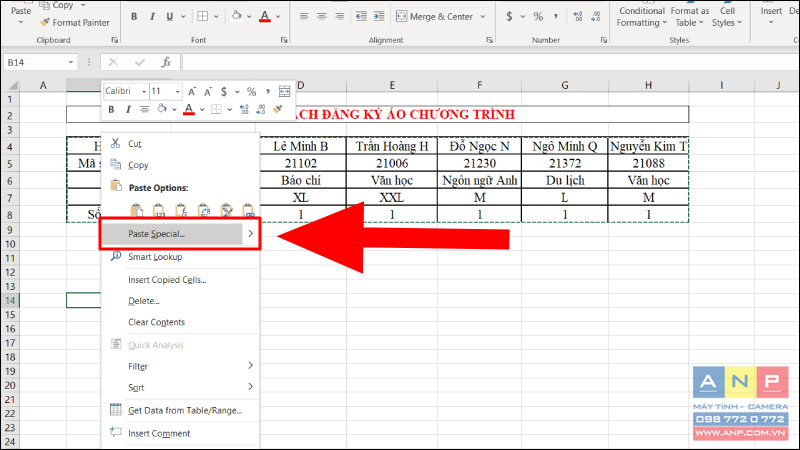The width and height of the screenshot is (800, 450).
Task: Apply the ribbon Fill Color bucket
Action: point(237,16)
